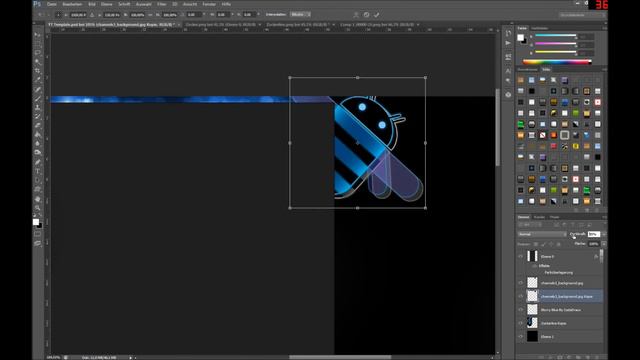Toggle the link between width and height
This screenshot has height=360, width=640.
(150, 15)
